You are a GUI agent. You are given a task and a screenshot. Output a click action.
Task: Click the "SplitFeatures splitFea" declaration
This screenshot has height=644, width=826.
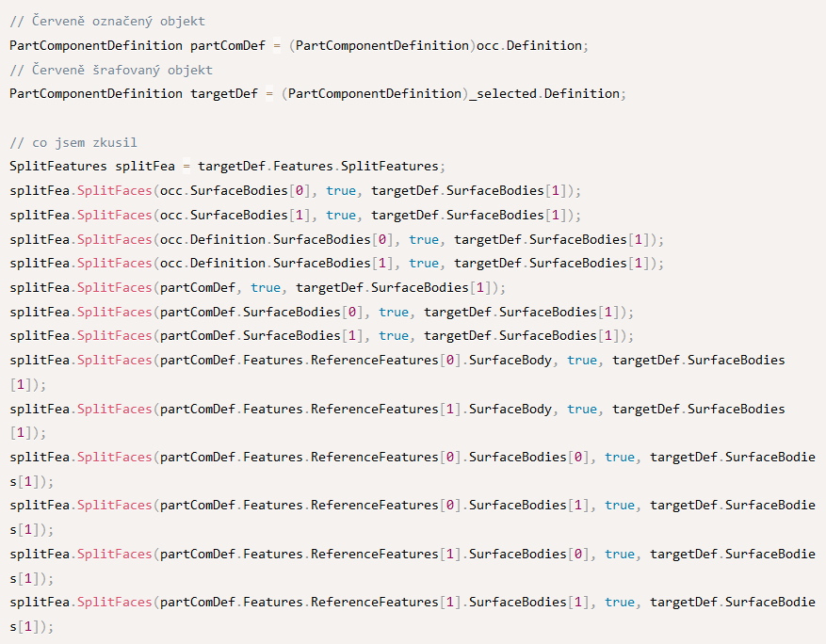tap(92, 166)
